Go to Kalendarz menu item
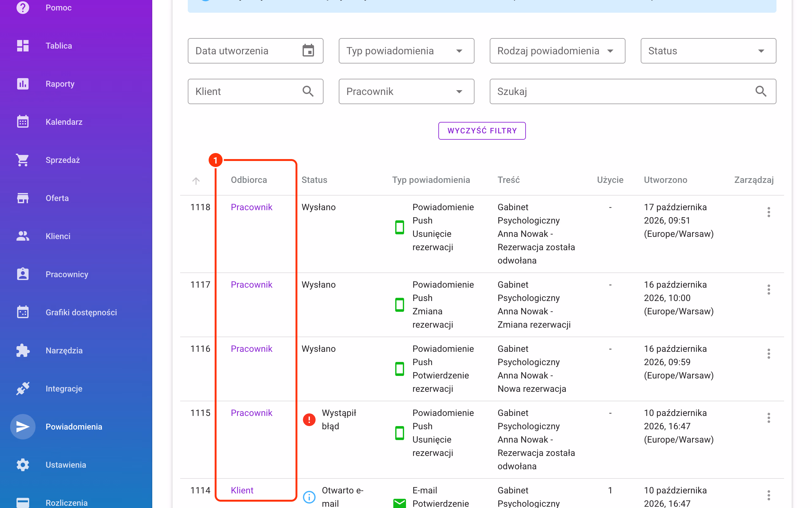812x508 pixels. pos(64,122)
